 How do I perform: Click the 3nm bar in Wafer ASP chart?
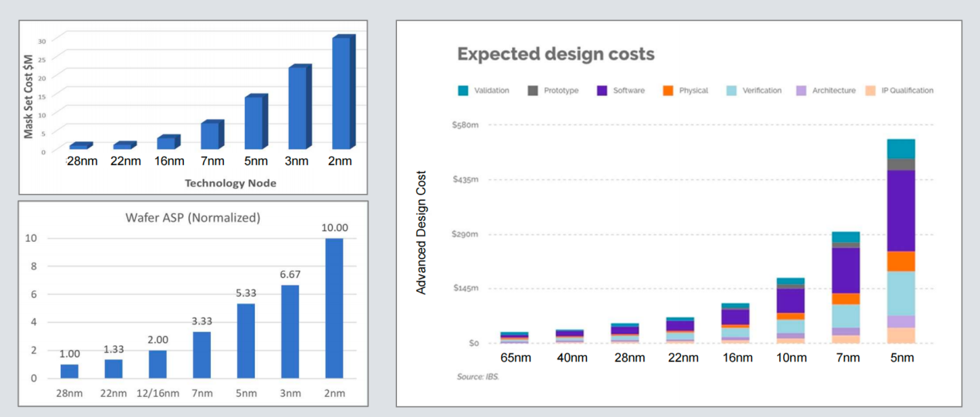(x=290, y=331)
